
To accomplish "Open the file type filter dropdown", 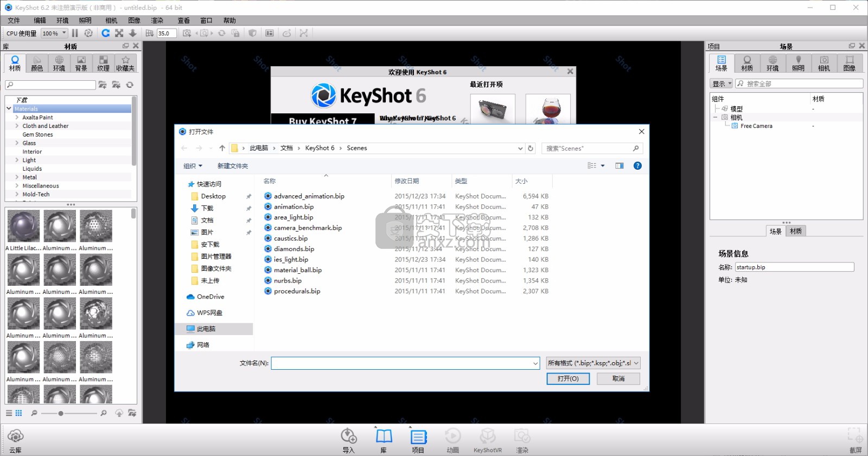I will point(593,363).
